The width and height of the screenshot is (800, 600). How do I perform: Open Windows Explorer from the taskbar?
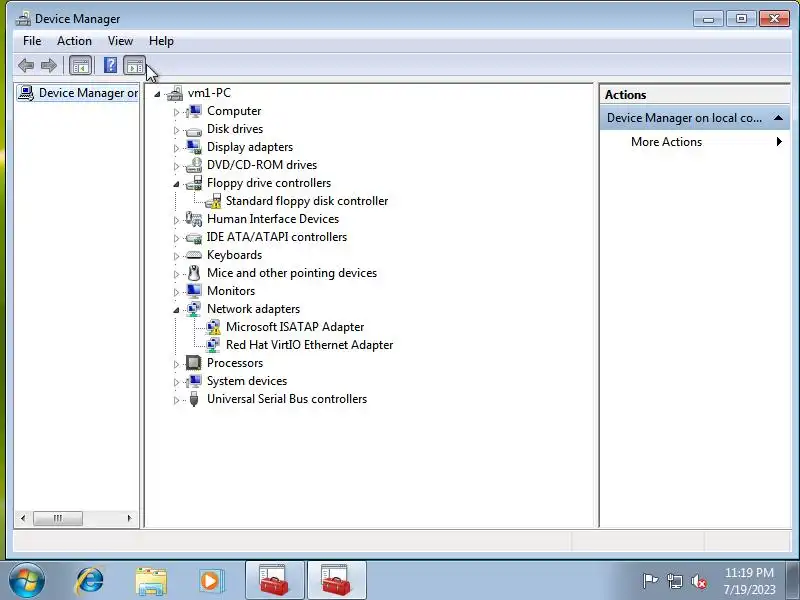coord(151,581)
